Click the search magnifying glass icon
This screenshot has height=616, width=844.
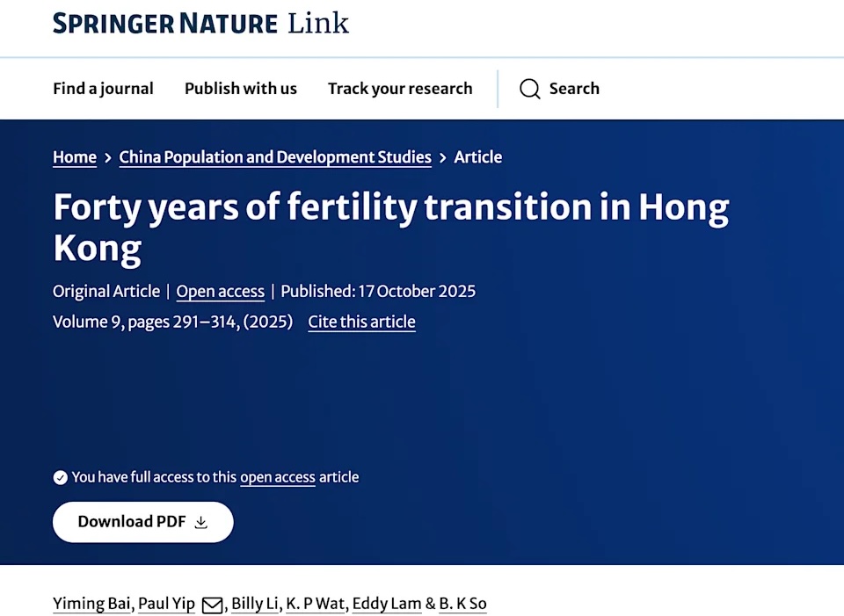(x=529, y=89)
